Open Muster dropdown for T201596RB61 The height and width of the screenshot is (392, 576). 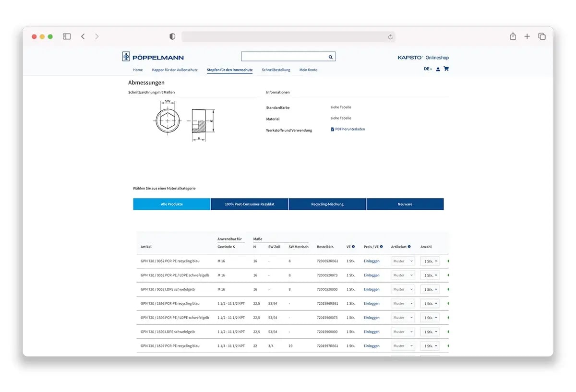(x=403, y=304)
